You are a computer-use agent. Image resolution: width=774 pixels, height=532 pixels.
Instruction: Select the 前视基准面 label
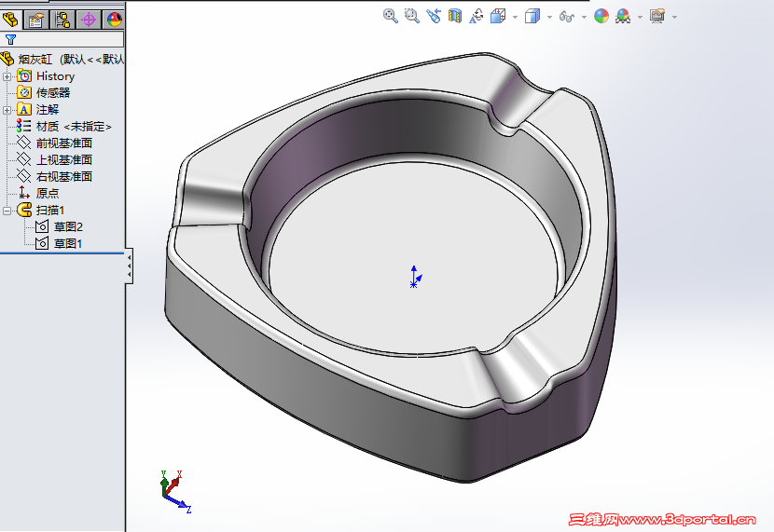(x=64, y=143)
